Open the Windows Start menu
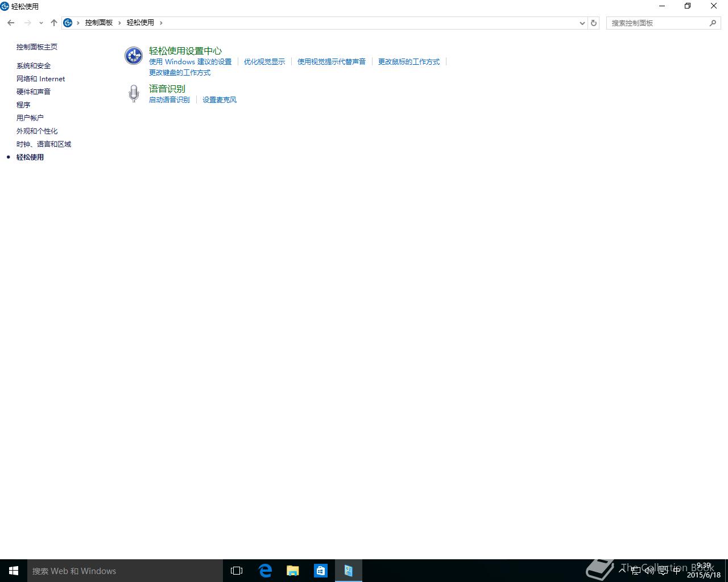 [14, 571]
